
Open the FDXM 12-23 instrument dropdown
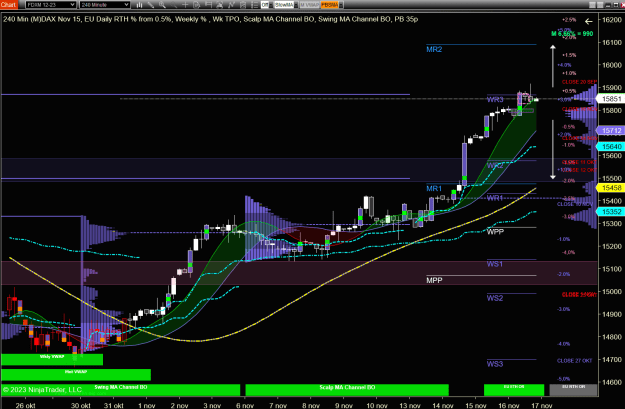point(51,5)
